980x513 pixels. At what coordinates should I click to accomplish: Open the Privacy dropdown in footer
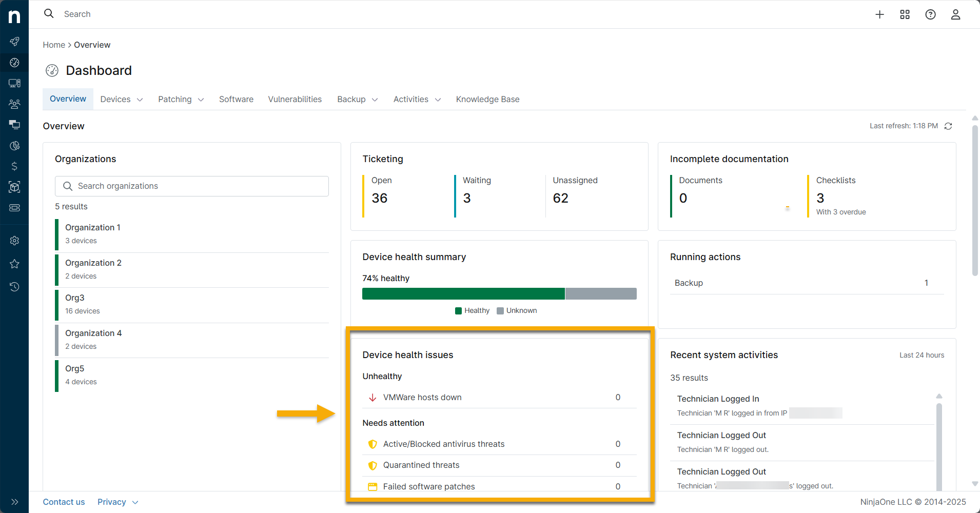pyautogui.click(x=117, y=502)
